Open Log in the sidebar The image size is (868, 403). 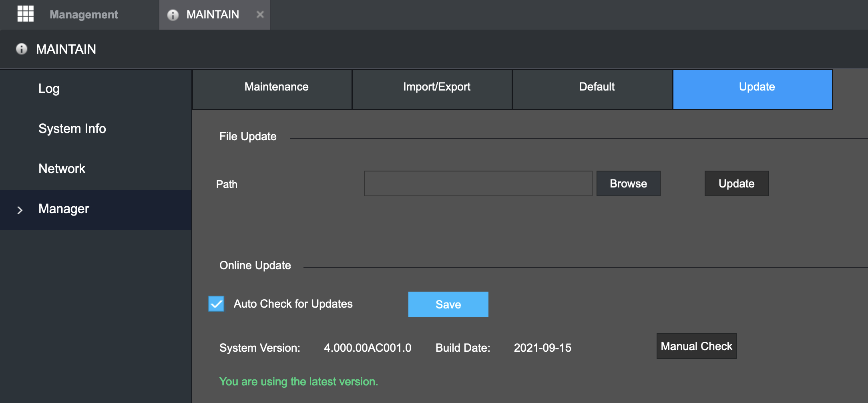[x=96, y=89]
